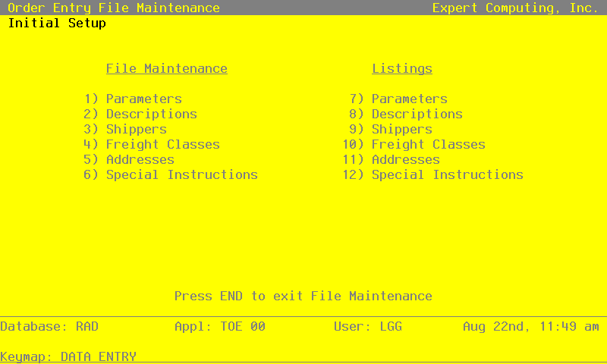Screen dimensions: 607x364
Task: Select option 1 Parameters under File Maintenance
Action: click(133, 99)
